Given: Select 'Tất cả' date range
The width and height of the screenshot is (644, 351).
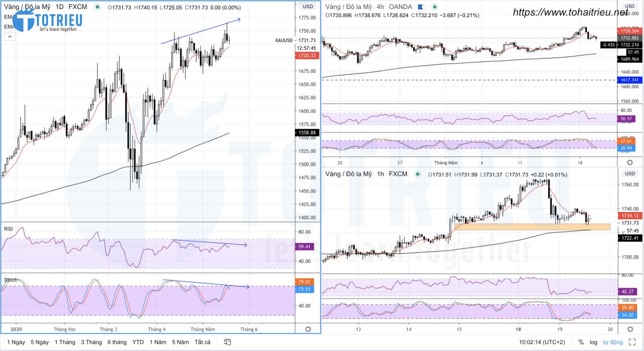Looking at the screenshot, I should [202, 342].
